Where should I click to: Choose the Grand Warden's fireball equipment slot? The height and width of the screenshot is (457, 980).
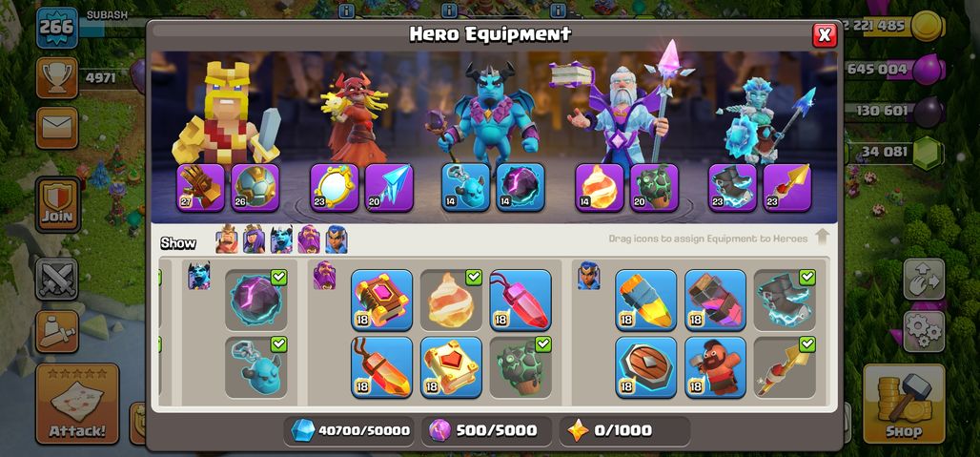tap(600, 188)
